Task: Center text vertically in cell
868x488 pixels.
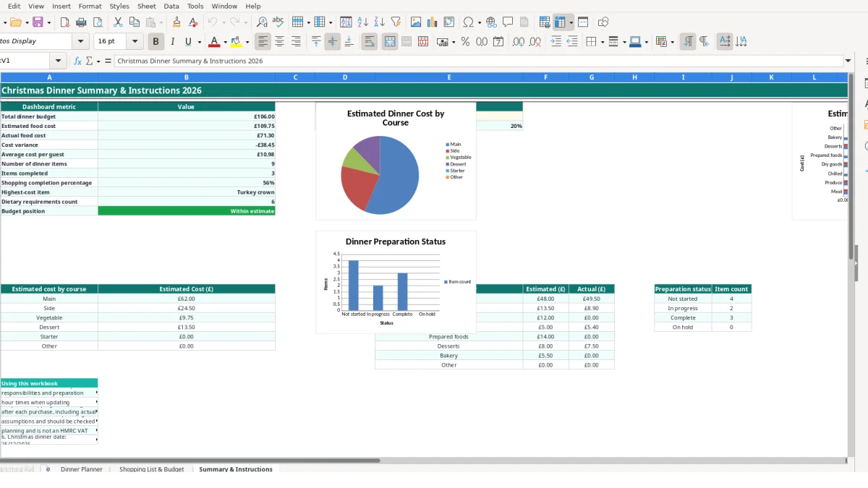Action: click(x=333, y=42)
